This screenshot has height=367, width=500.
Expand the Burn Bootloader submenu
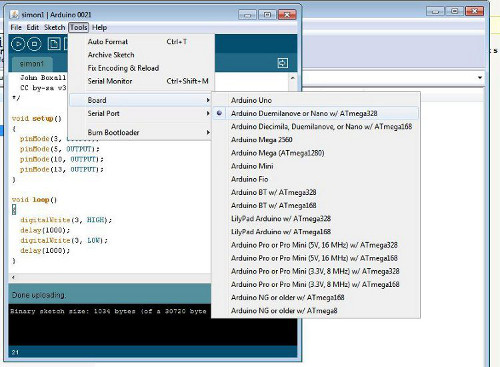[140, 132]
